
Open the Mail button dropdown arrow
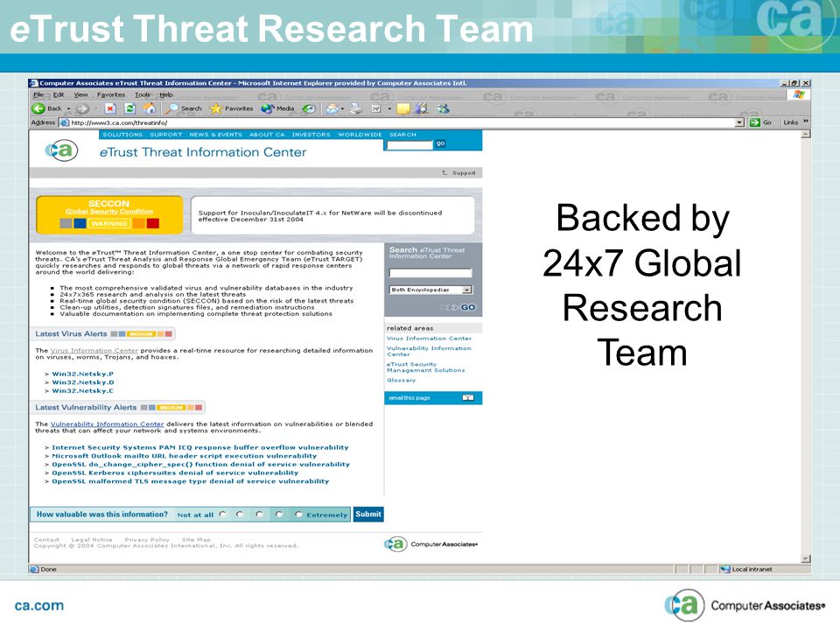tap(342, 108)
